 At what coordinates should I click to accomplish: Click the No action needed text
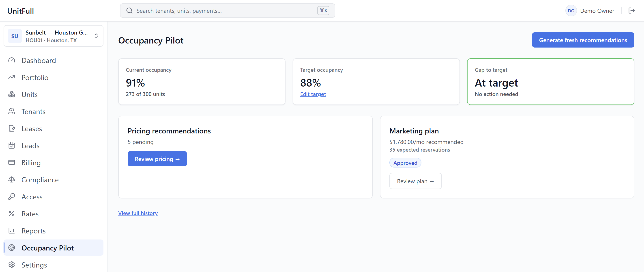tap(496, 94)
